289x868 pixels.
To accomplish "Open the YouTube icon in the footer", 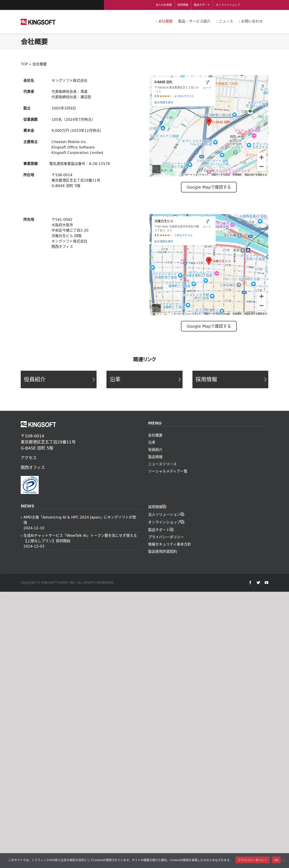I will pos(266,582).
